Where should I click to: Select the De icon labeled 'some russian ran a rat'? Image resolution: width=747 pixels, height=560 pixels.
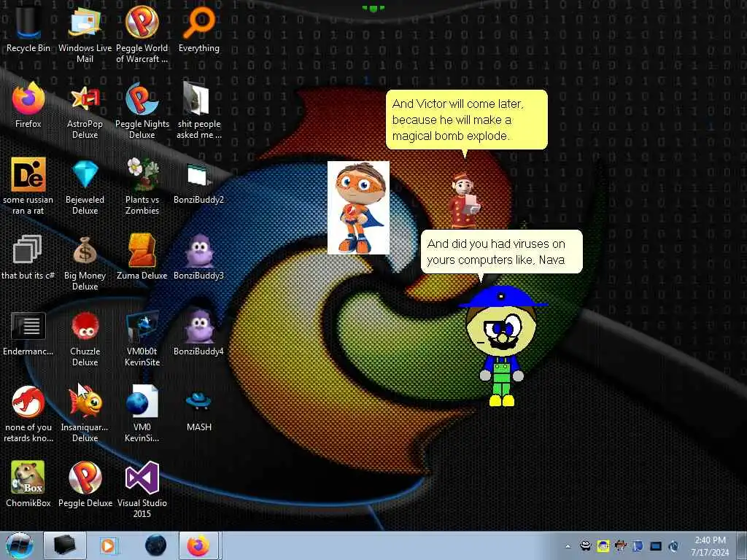[28, 186]
